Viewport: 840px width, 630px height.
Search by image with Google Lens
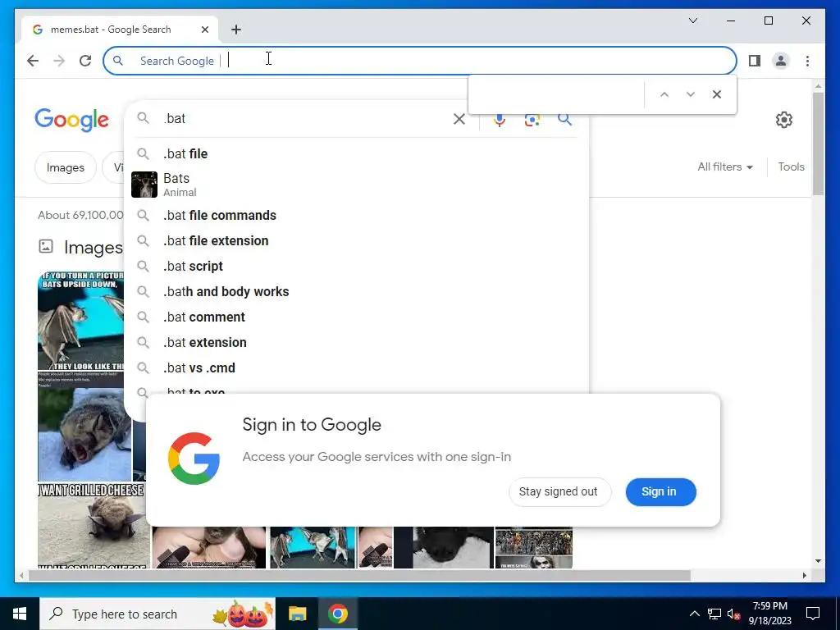click(532, 120)
